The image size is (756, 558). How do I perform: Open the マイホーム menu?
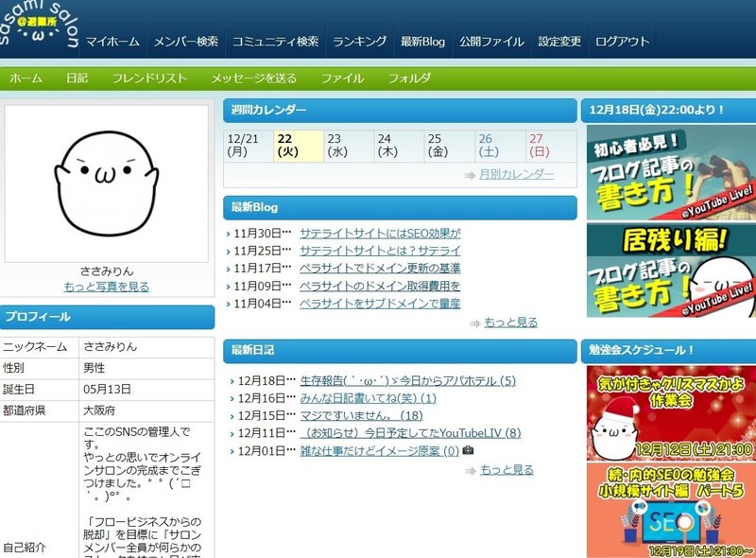pyautogui.click(x=112, y=42)
